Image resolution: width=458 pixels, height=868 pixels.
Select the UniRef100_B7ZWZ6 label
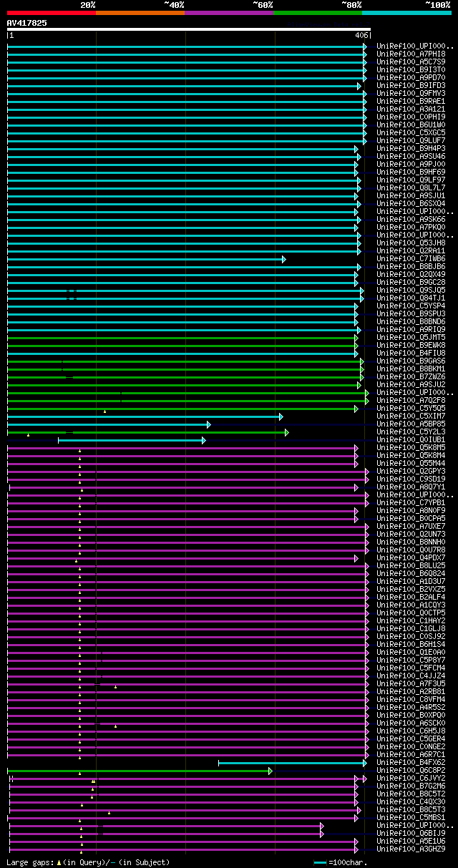click(411, 376)
